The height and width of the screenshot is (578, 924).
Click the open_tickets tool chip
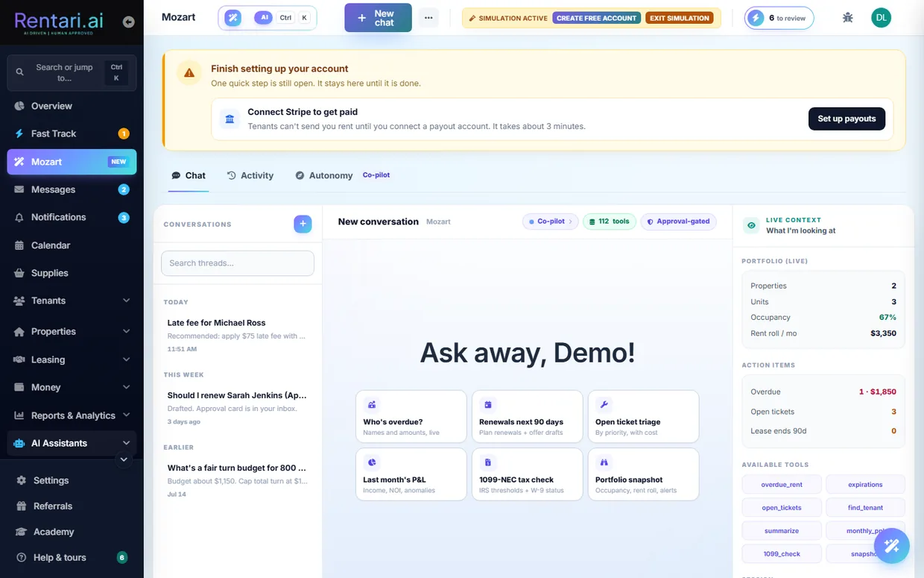click(782, 508)
